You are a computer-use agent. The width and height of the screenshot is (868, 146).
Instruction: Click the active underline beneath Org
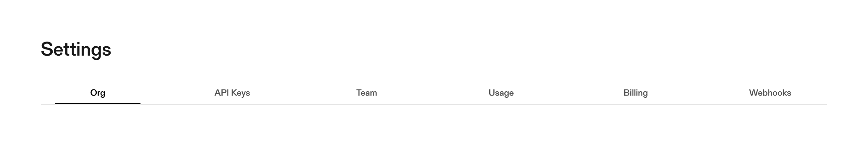tap(97, 103)
